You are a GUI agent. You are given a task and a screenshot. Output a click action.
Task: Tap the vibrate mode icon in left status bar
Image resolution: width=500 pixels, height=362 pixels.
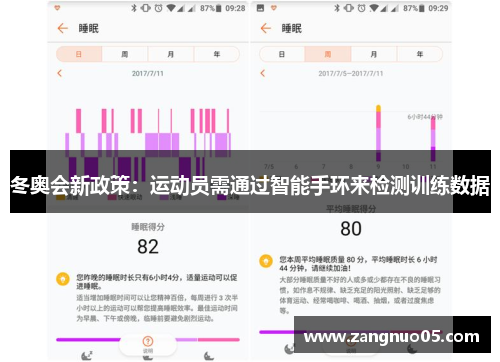click(146, 8)
